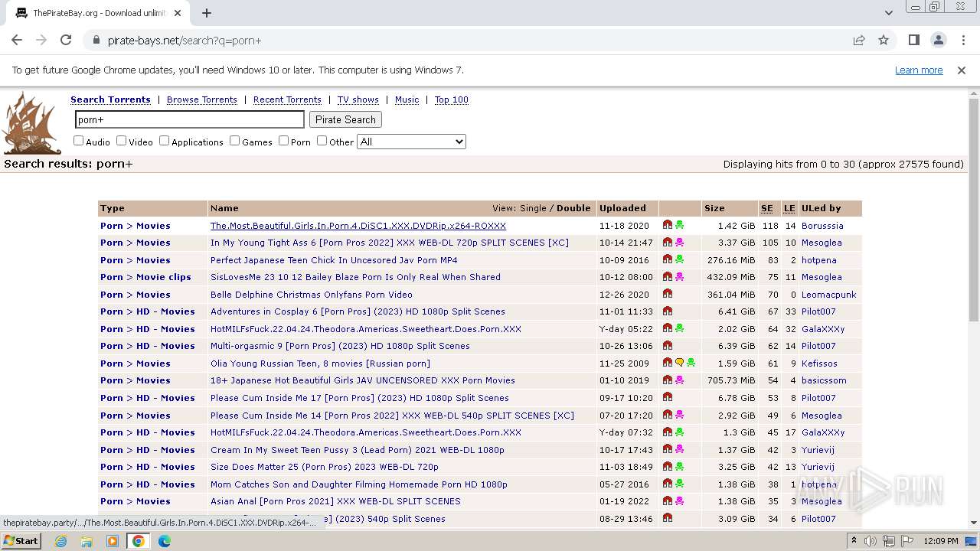Open Microsoft Edge from the taskbar

(164, 541)
